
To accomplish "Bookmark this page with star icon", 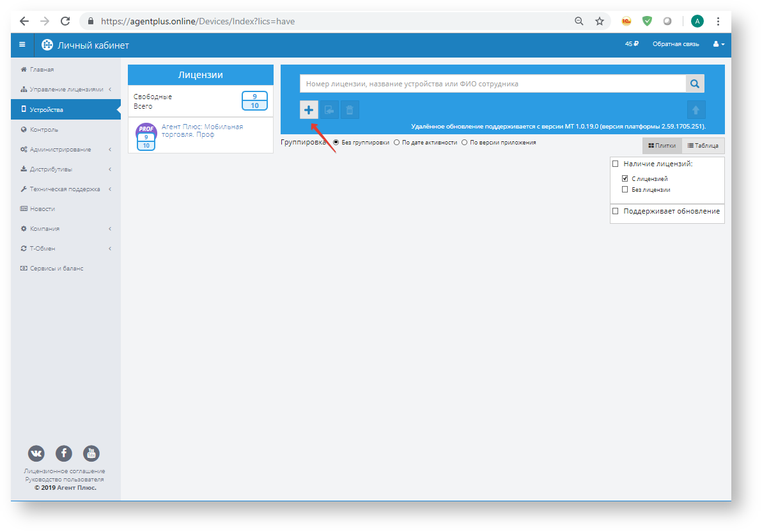I will coord(599,21).
